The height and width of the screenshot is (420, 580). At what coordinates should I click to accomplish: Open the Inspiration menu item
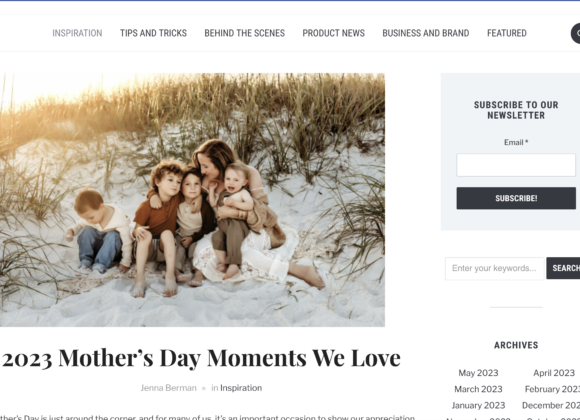(x=77, y=33)
